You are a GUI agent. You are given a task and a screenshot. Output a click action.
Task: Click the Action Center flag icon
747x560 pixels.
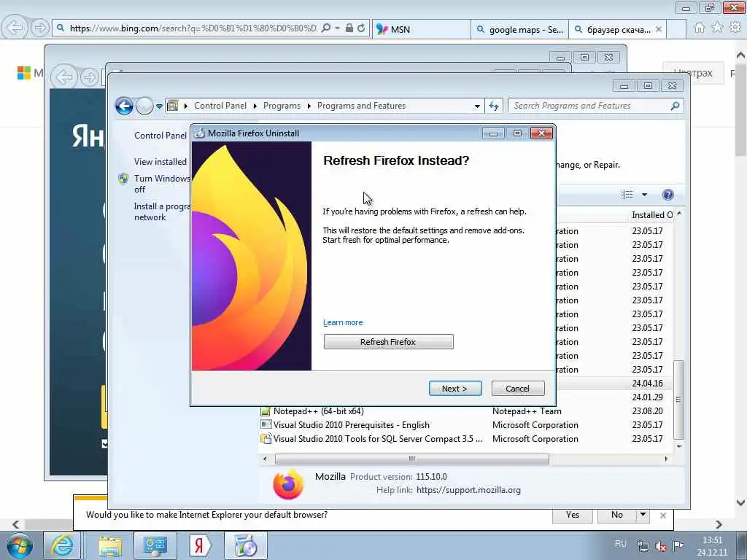tap(678, 545)
